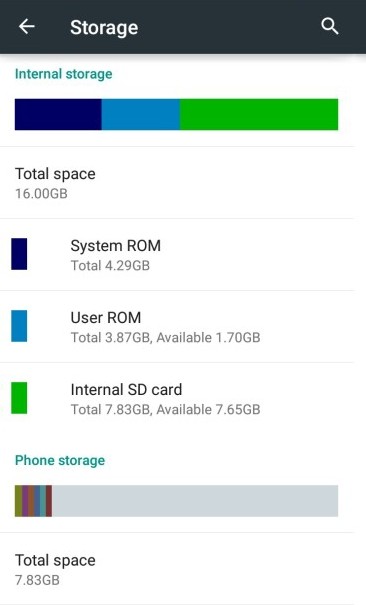Select Total space 16.00GB row
This screenshot has height=605, width=366.
pos(177,183)
